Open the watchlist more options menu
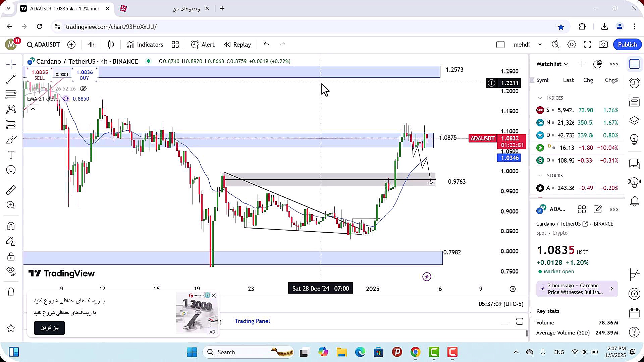644x362 pixels. 614,64
